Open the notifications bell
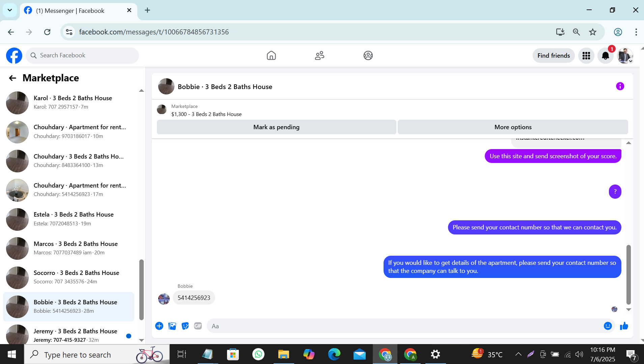This screenshot has height=364, width=644. 606,56
